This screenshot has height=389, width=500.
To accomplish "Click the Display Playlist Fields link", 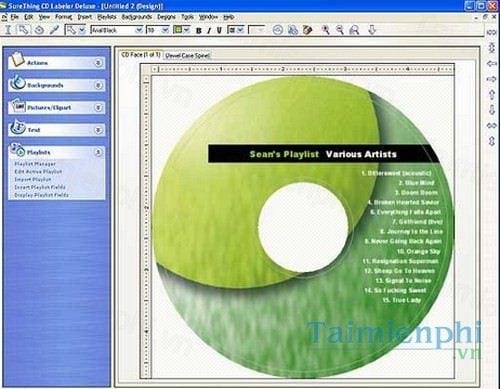I will point(41,195).
